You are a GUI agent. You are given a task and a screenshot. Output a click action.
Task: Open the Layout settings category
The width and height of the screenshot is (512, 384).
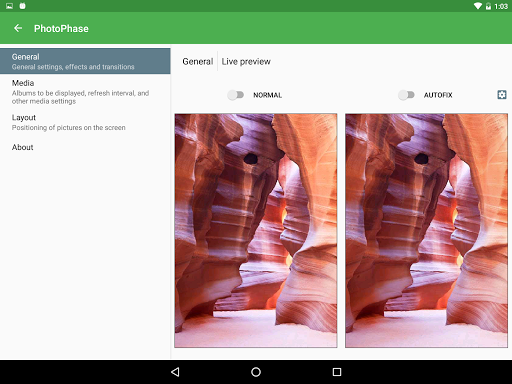85,122
